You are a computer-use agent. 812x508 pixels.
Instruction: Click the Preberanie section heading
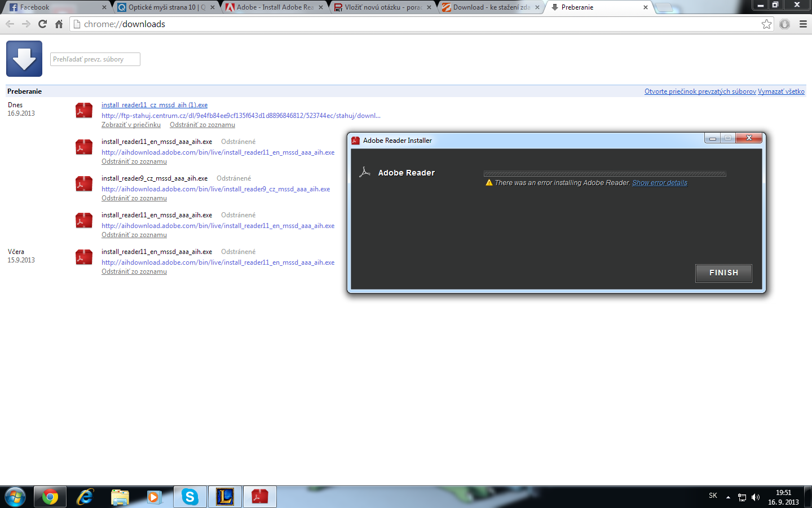[24, 91]
